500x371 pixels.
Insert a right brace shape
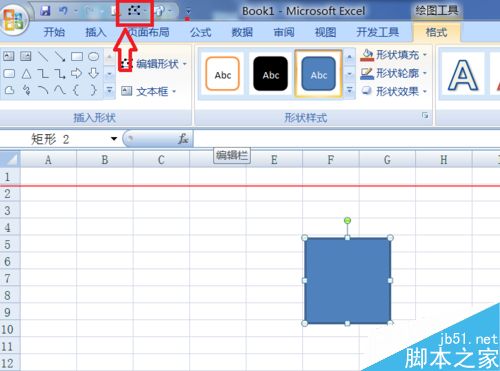click(x=94, y=90)
